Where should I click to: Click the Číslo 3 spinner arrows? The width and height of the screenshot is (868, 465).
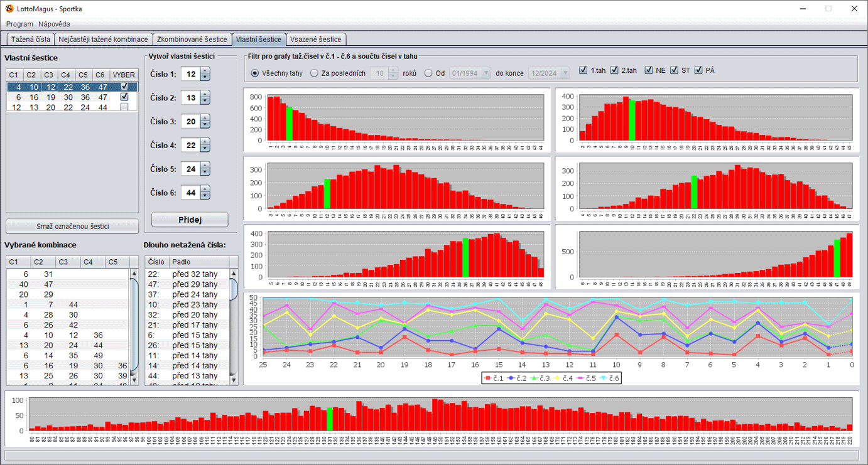tap(205, 122)
